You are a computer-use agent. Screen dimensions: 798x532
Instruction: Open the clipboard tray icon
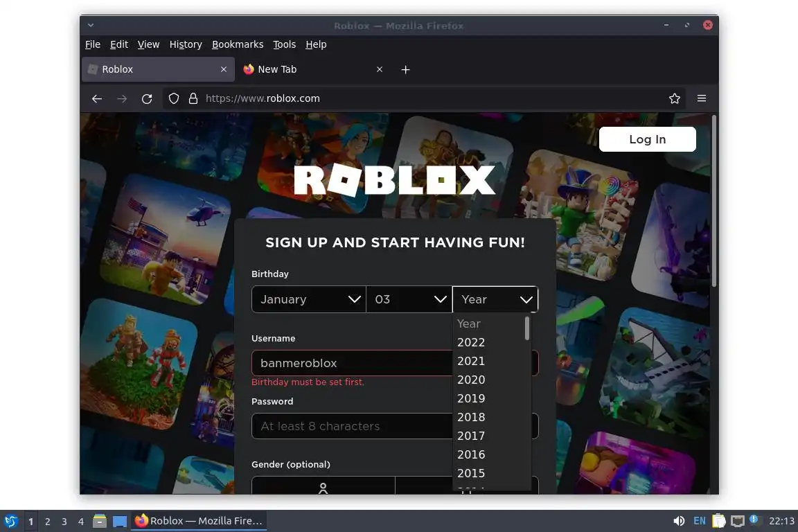click(x=718, y=521)
